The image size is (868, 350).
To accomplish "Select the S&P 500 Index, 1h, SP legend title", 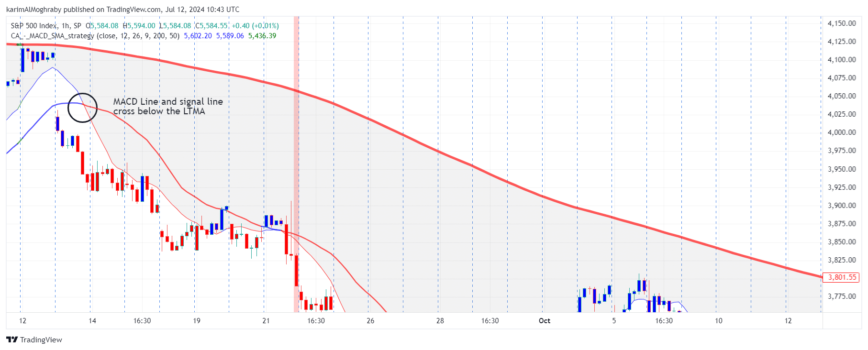I will click(46, 26).
